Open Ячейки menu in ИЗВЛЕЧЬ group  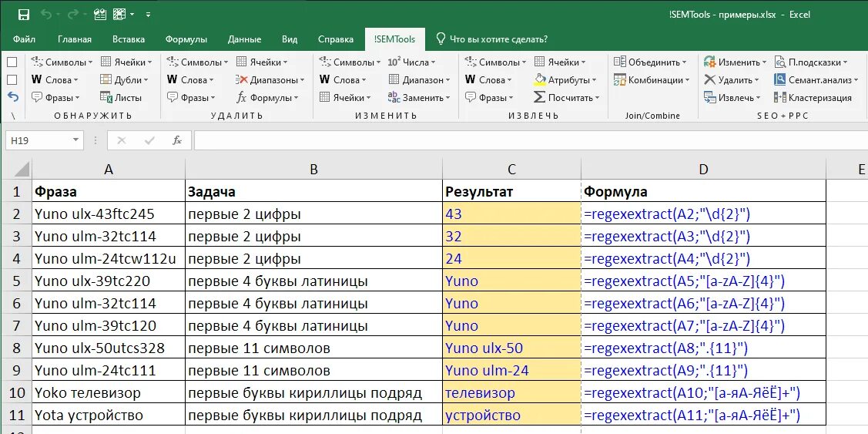tap(560, 62)
